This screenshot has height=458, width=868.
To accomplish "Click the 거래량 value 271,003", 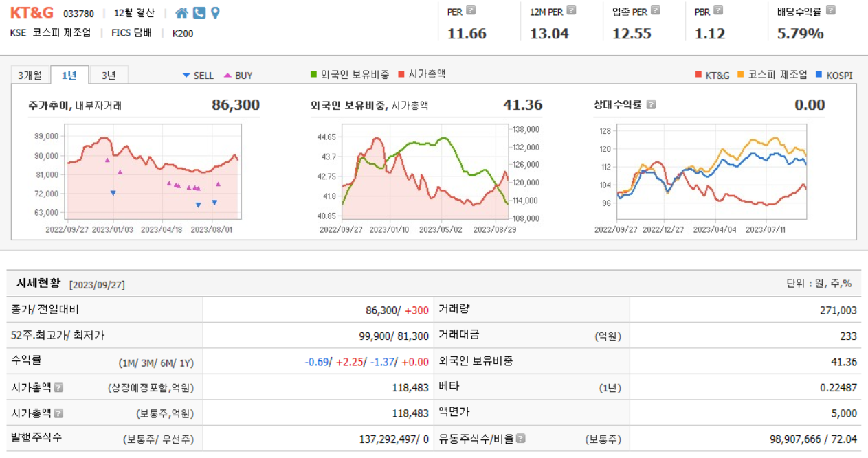I will coord(838,310).
